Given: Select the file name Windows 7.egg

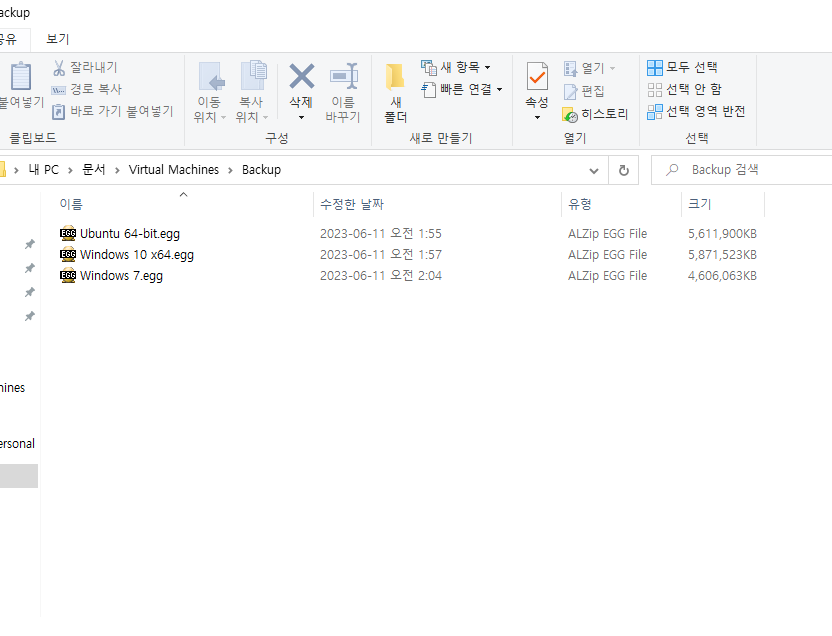Looking at the screenshot, I should click(122, 276).
